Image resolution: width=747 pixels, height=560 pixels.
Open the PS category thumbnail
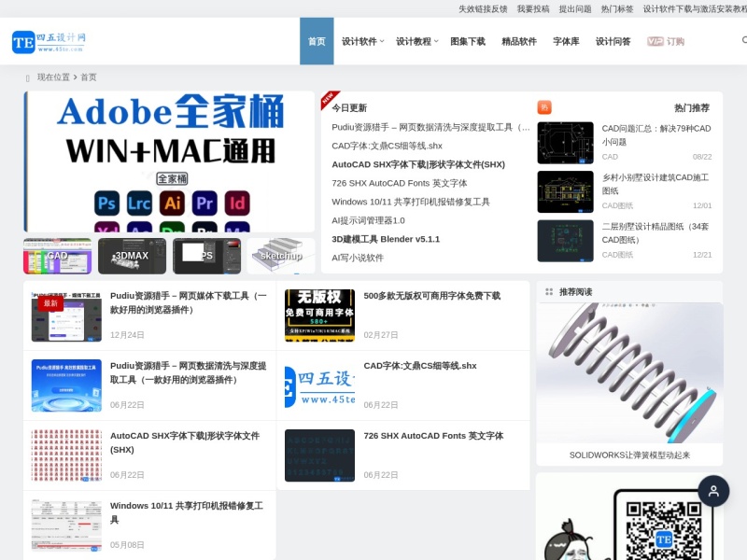pyautogui.click(x=206, y=256)
